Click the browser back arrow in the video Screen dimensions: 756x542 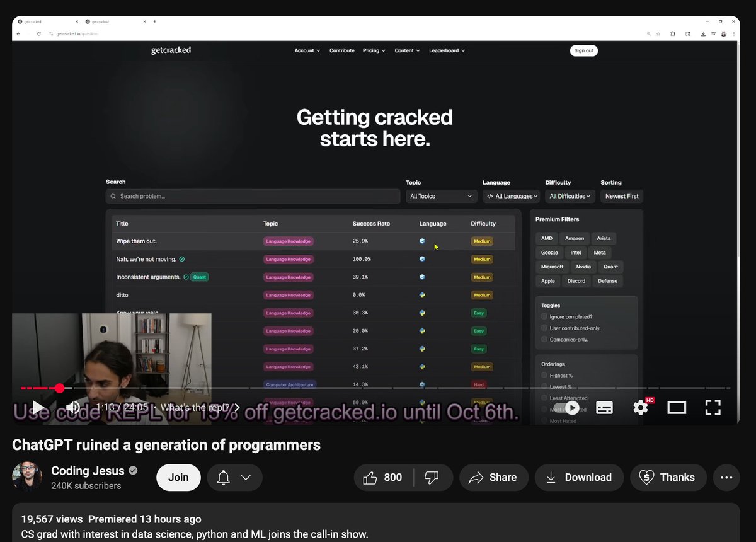18,33
